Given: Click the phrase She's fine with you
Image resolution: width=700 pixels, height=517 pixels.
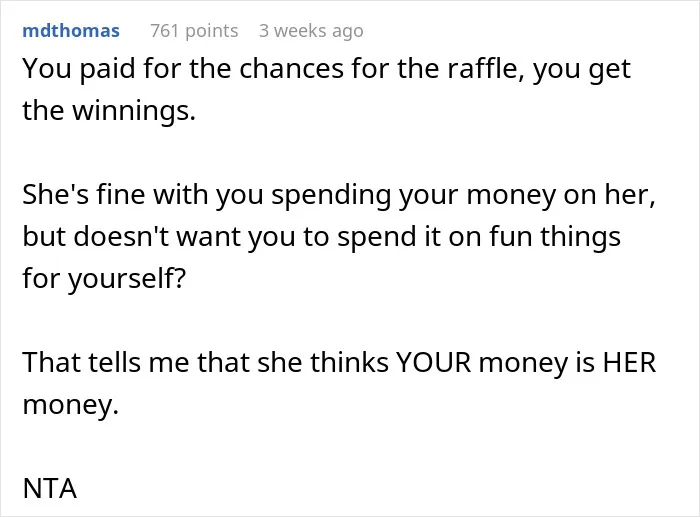Looking at the screenshot, I should tap(142, 195).
